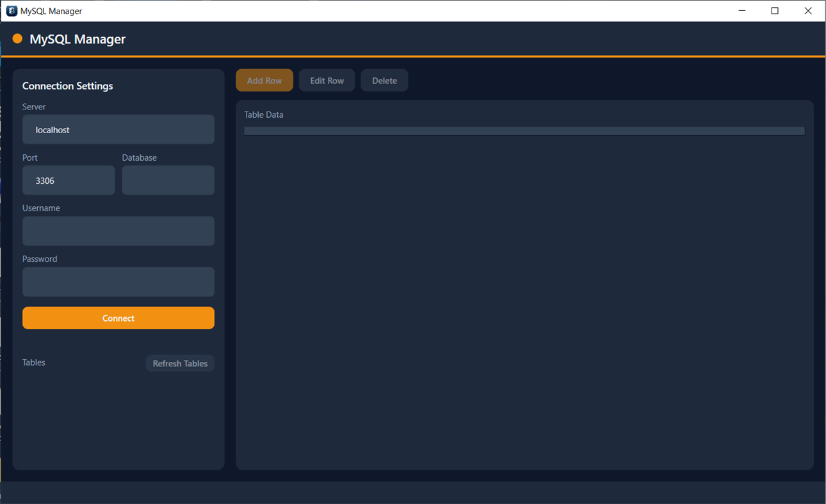This screenshot has width=826, height=504.
Task: Click into the Password field
Action: 118,282
